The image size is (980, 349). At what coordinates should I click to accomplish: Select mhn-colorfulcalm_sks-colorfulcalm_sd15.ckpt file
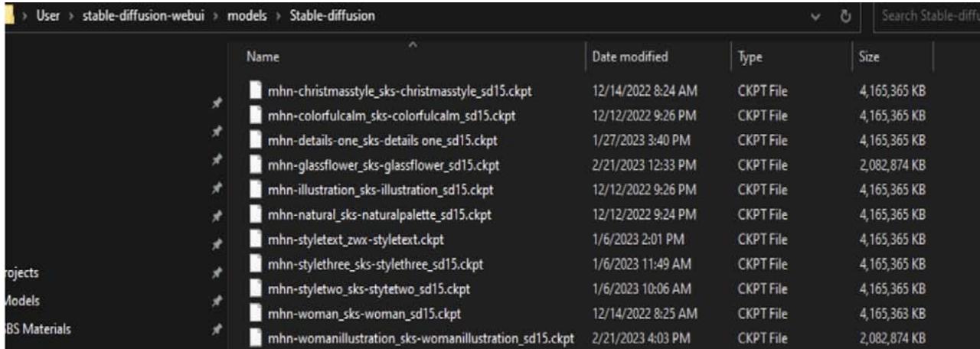click(x=390, y=116)
